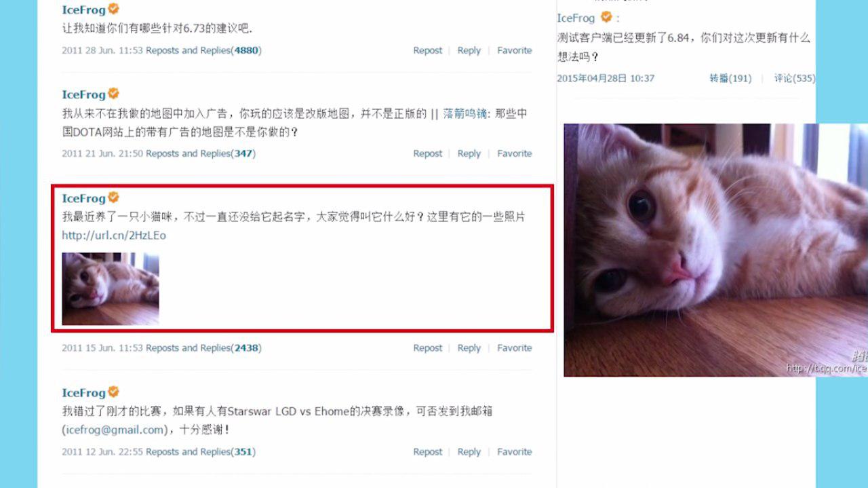Favorite the 21 Jun. advertisement map post
Viewport: 868px width, 488px height.
pos(514,153)
